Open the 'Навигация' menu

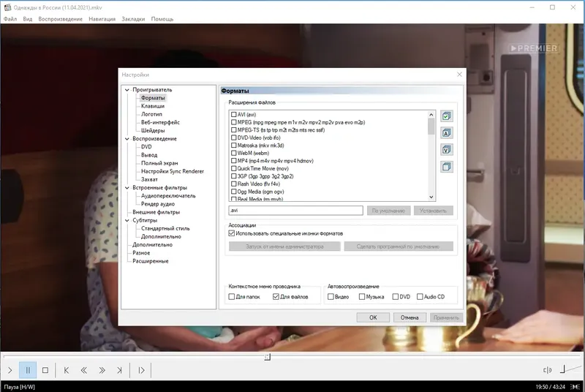point(102,18)
